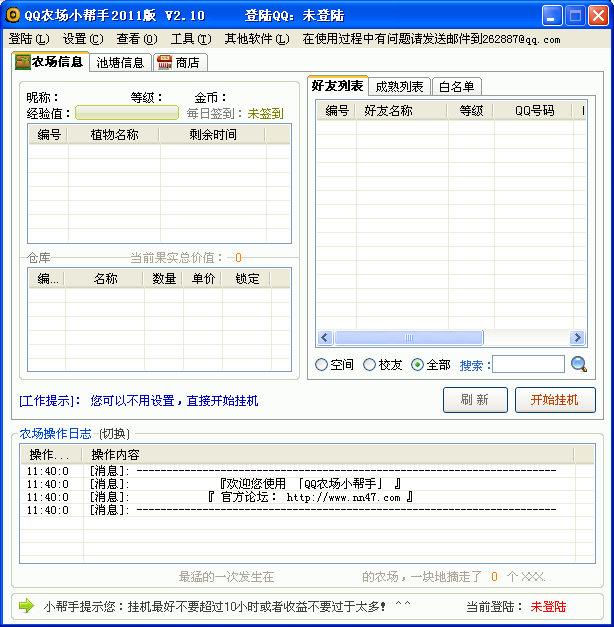Viewport: 614px width, 627px height.
Task: Click the 经验值 experience progress bar
Action: [127, 113]
